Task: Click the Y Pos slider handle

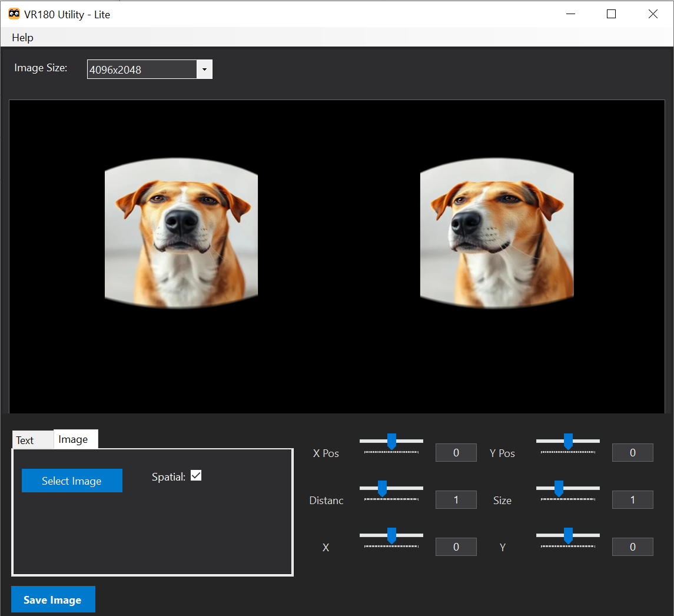Action: (x=568, y=442)
